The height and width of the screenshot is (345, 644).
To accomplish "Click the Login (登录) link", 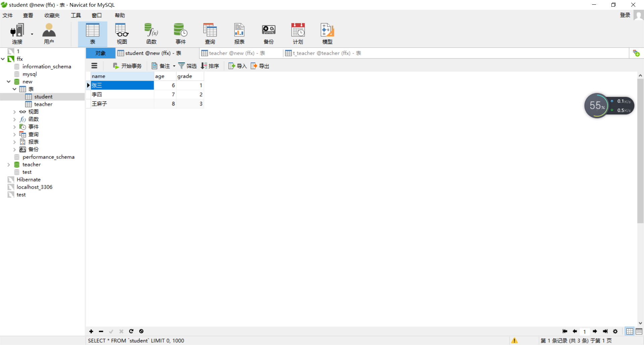I will point(625,15).
